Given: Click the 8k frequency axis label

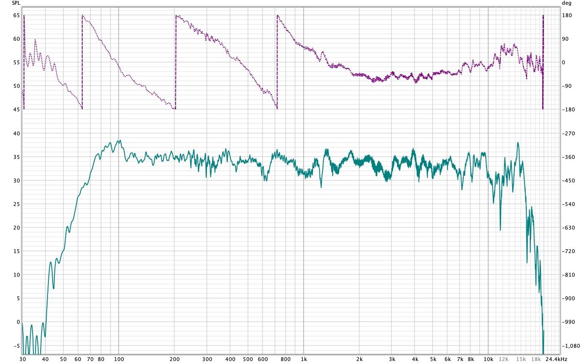Looking at the screenshot, I should click(x=471, y=359).
